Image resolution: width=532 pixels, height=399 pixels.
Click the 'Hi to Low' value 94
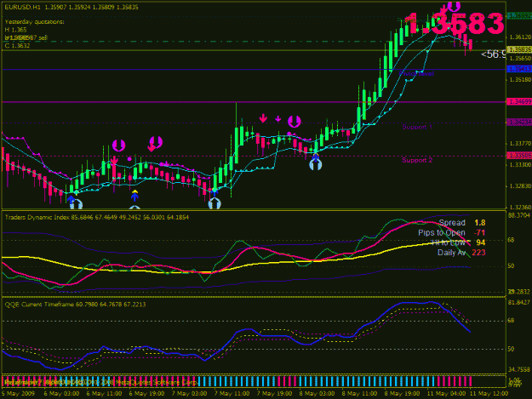(480, 242)
